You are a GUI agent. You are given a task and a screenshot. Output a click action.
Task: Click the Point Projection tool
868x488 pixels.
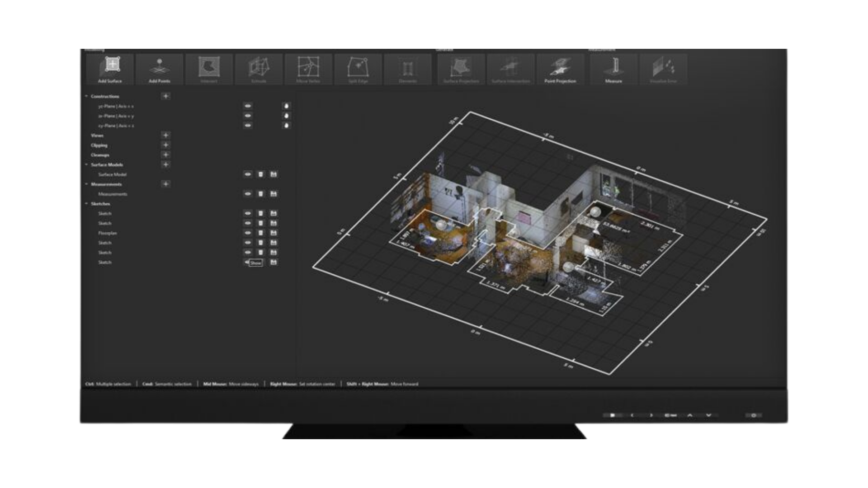click(560, 69)
